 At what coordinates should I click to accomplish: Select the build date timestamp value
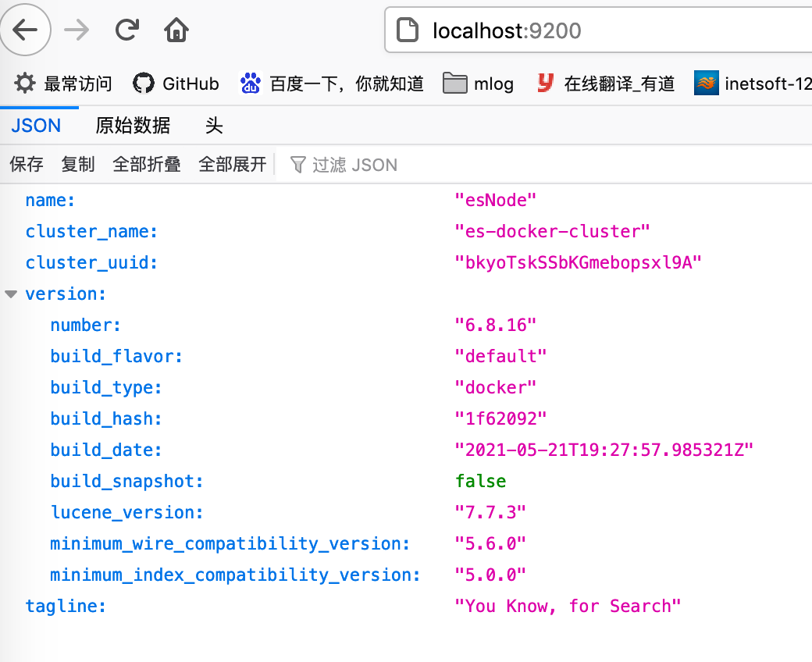(604, 450)
